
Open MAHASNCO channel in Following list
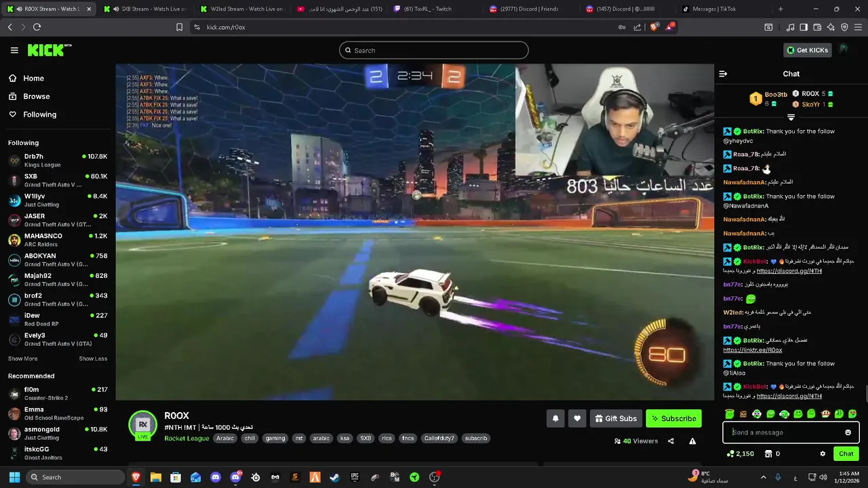point(58,240)
